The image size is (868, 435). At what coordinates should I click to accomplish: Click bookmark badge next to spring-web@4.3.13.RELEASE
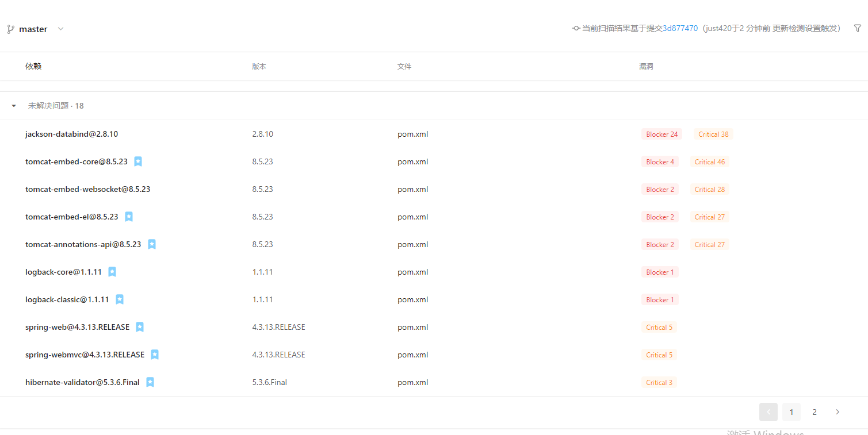140,327
